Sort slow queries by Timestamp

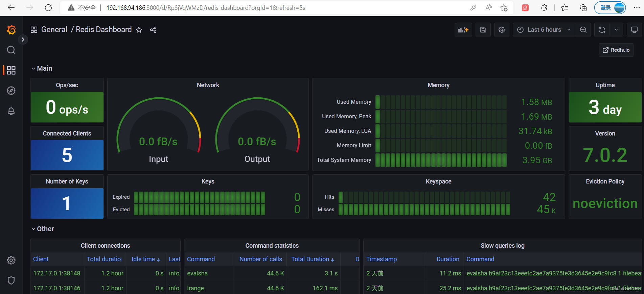coord(382,259)
